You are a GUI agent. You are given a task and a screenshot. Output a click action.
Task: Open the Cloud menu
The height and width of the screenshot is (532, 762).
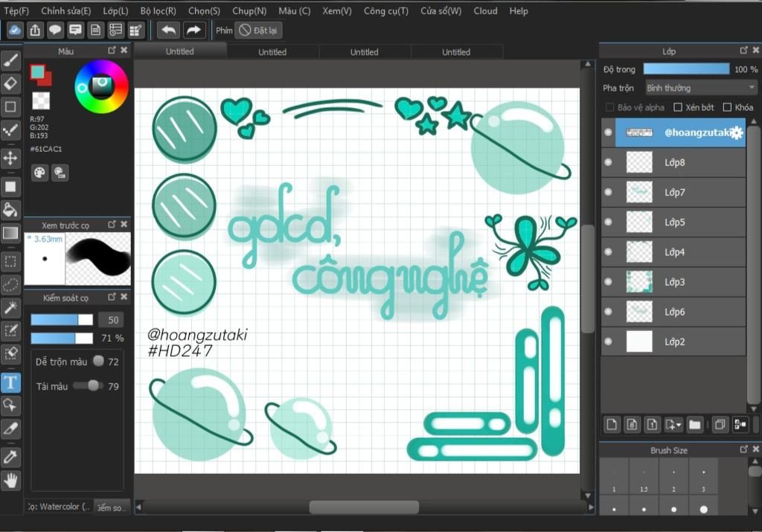click(x=485, y=10)
